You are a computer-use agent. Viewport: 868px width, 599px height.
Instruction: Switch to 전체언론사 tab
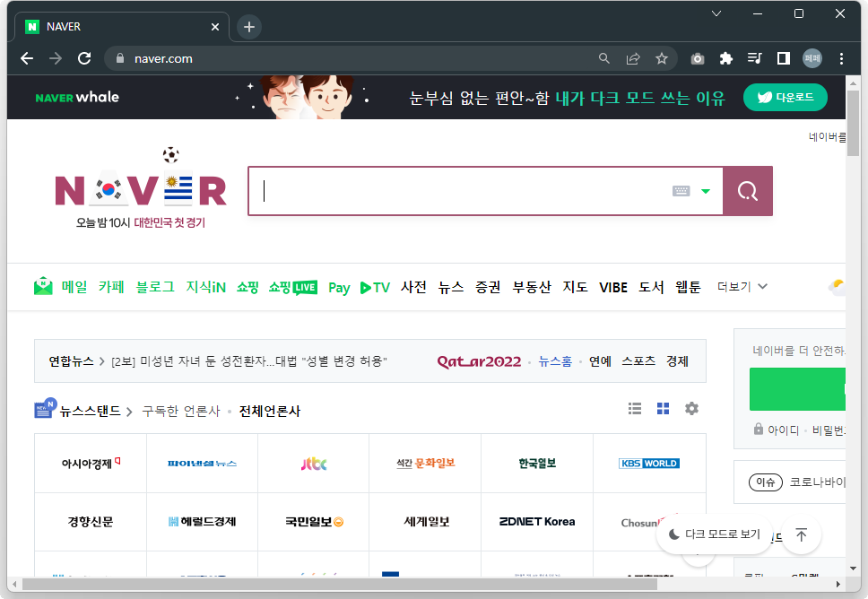click(270, 411)
